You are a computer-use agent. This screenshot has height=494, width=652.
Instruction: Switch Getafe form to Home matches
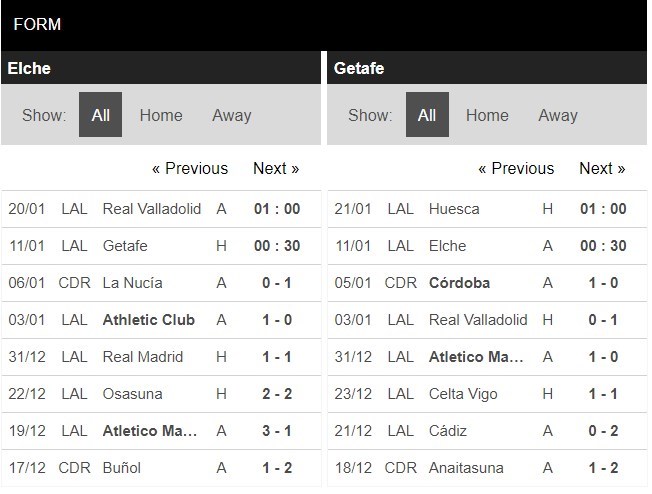(487, 115)
